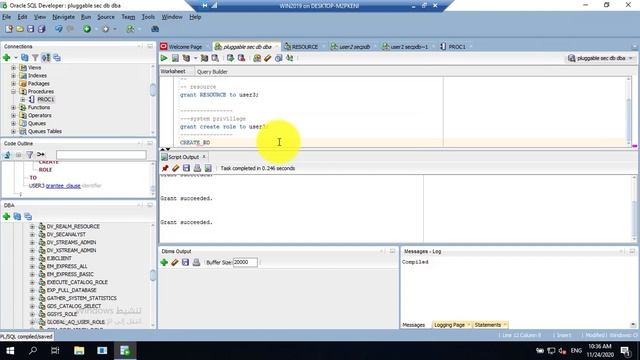Open SQL History clock icon
Screen dimensions: 640x360
(x=279, y=58)
